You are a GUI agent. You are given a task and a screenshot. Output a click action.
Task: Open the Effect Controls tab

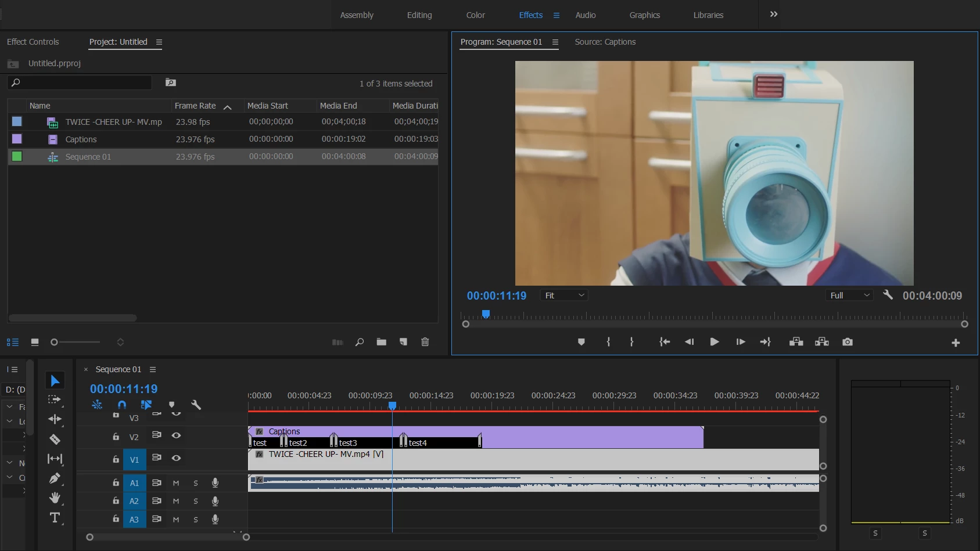point(33,42)
